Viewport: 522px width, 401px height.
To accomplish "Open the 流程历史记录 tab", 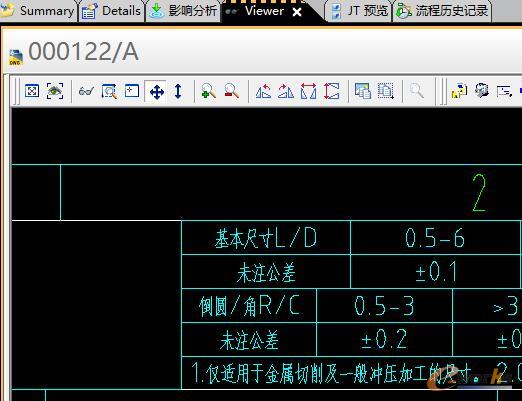I will pyautogui.click(x=442, y=11).
